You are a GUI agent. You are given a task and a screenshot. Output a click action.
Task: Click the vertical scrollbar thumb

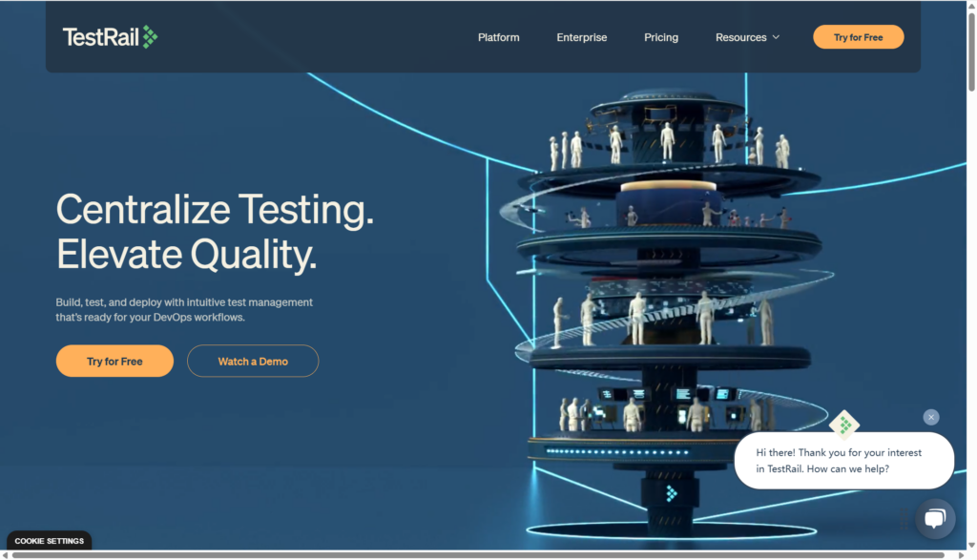[x=971, y=52]
